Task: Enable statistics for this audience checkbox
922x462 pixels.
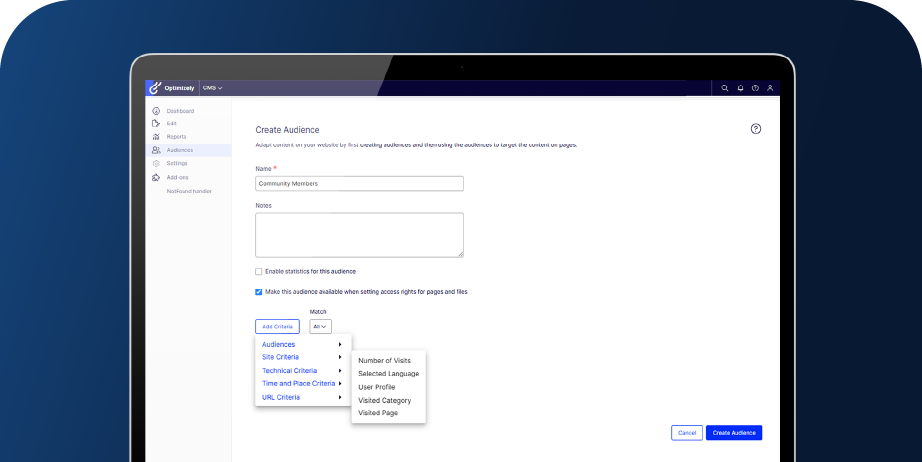Action: 259,271
